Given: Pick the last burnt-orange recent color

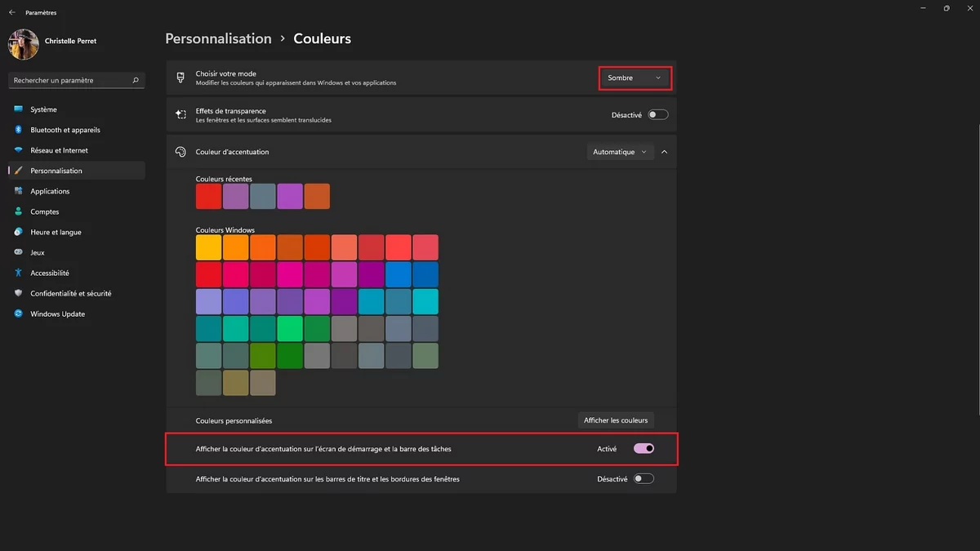Looking at the screenshot, I should coord(317,196).
